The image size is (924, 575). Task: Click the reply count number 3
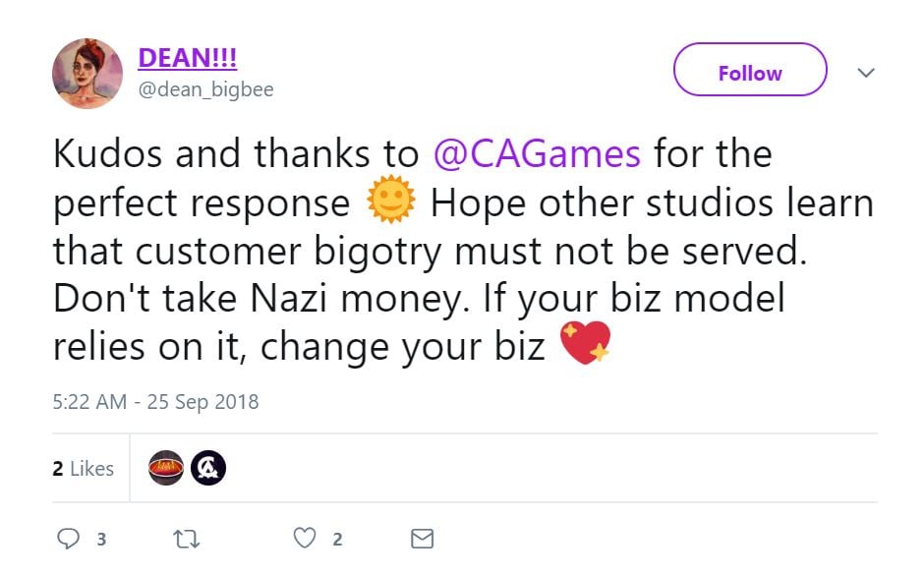pyautogui.click(x=101, y=540)
